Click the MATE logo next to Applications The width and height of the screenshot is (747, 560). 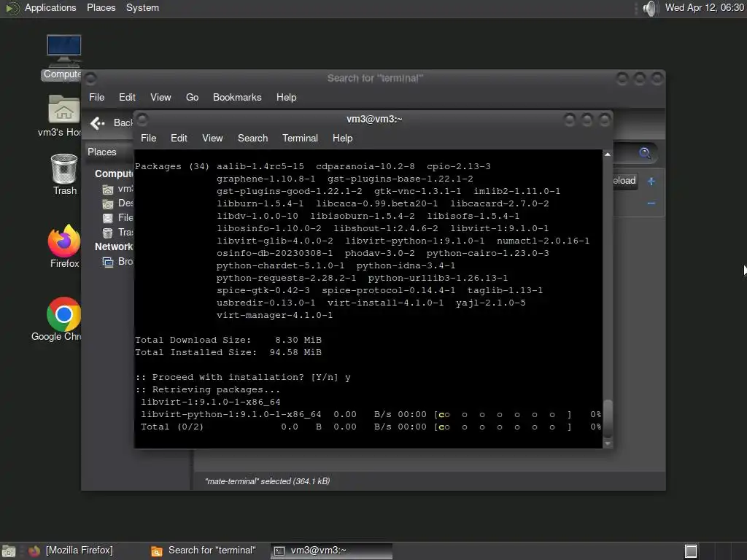(12, 8)
